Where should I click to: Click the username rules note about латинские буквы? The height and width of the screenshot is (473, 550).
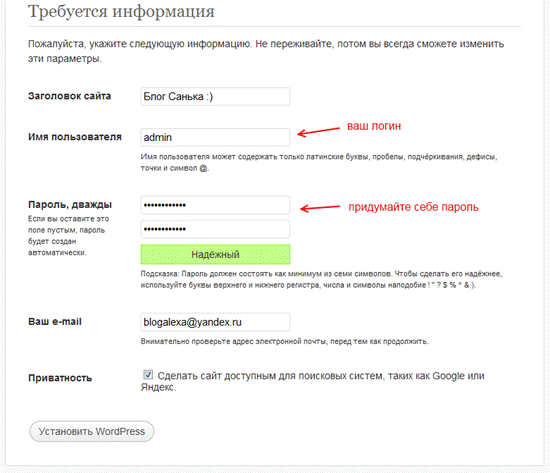click(319, 162)
